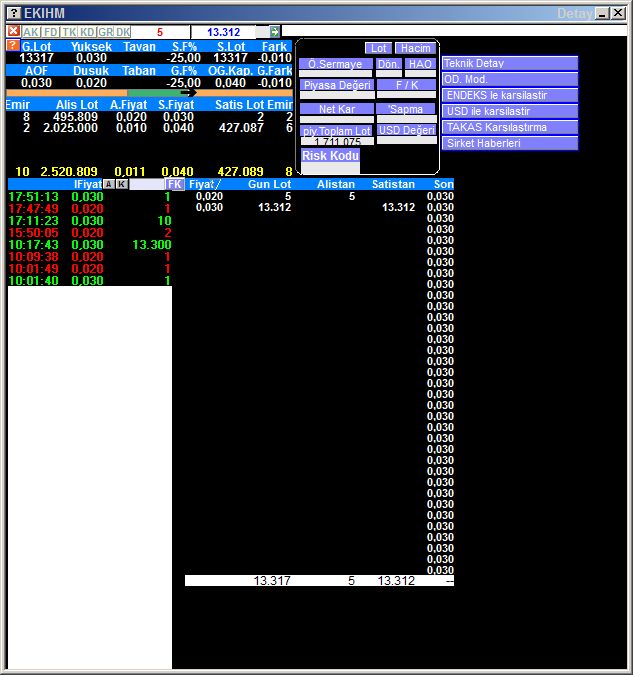Click the S.F% column header
633x675 pixels.
tap(184, 46)
